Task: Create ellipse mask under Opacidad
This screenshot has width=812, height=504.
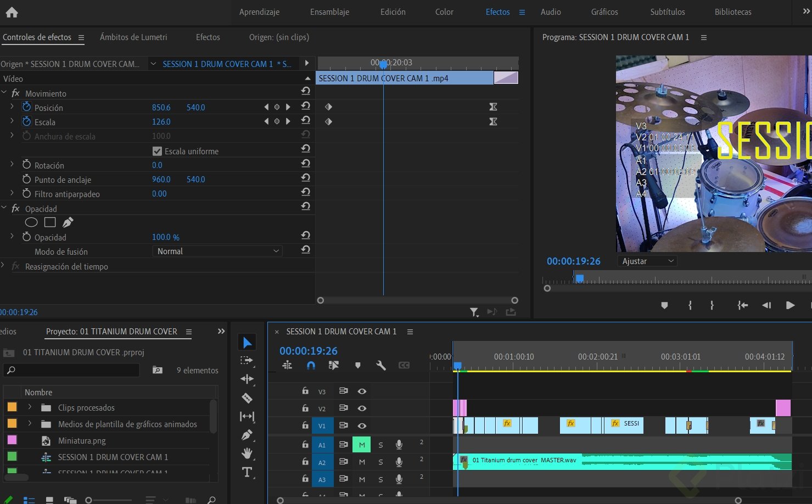Action: coord(31,222)
